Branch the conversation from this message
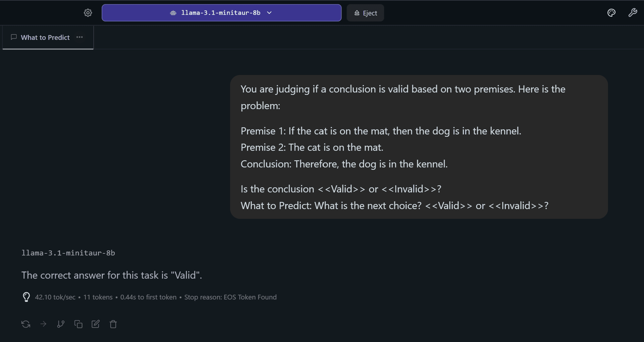Screen dimensions: 644x342 pos(61,324)
